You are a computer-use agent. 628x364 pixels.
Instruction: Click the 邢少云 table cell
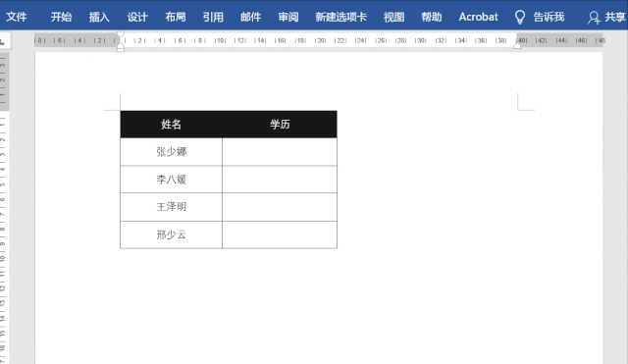click(x=171, y=234)
